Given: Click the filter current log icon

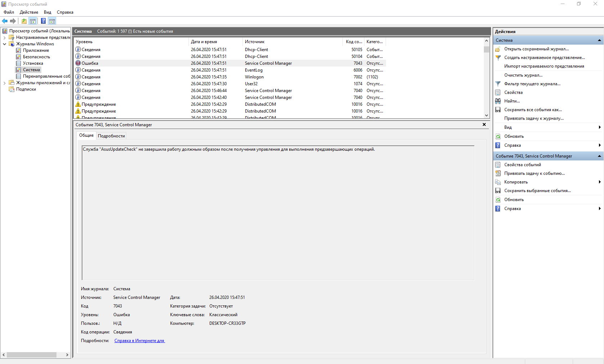Looking at the screenshot, I should [498, 84].
